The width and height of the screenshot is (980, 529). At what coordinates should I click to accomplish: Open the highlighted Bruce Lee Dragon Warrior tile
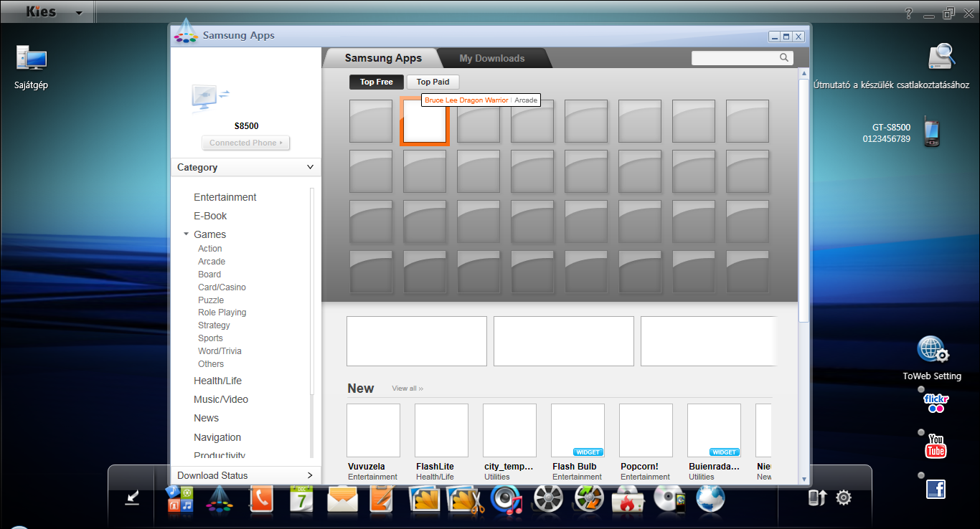click(x=425, y=121)
